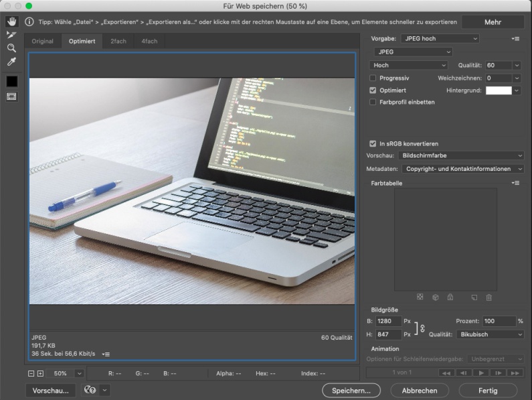Select the Hand tool

(x=11, y=21)
